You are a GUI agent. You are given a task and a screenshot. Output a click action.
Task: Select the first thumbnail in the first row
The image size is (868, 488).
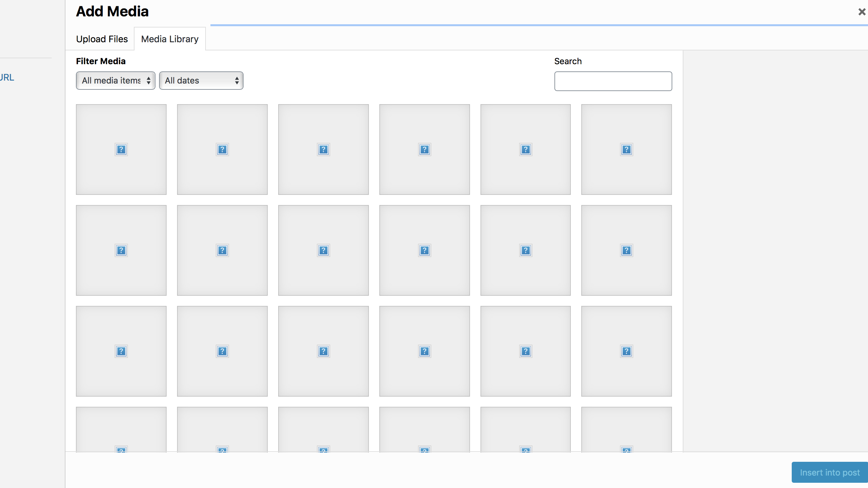pos(121,149)
